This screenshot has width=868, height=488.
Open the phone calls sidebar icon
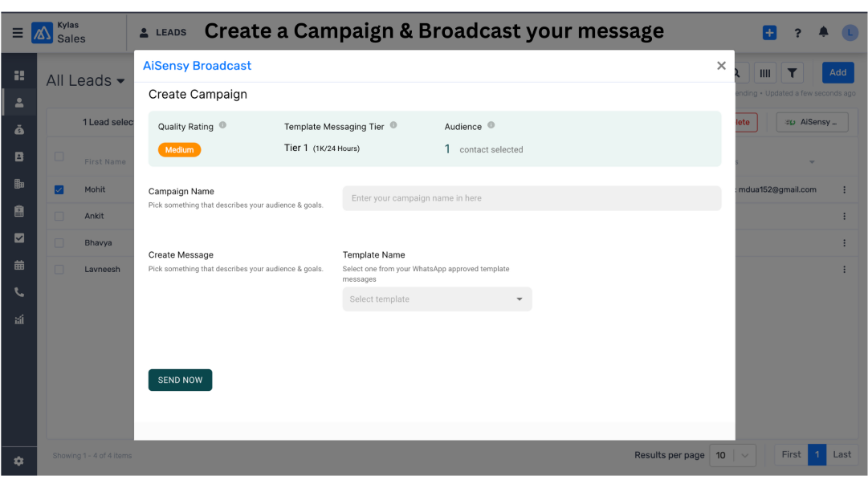coord(19,292)
